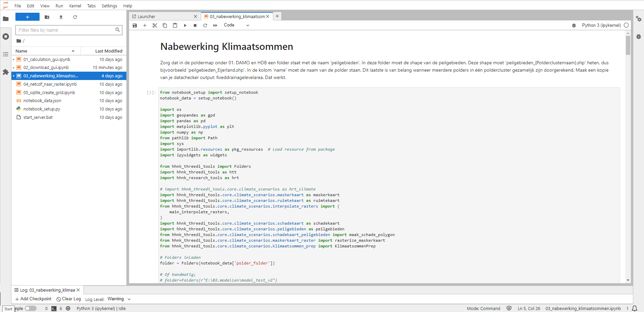Open the File menu

pos(18,6)
